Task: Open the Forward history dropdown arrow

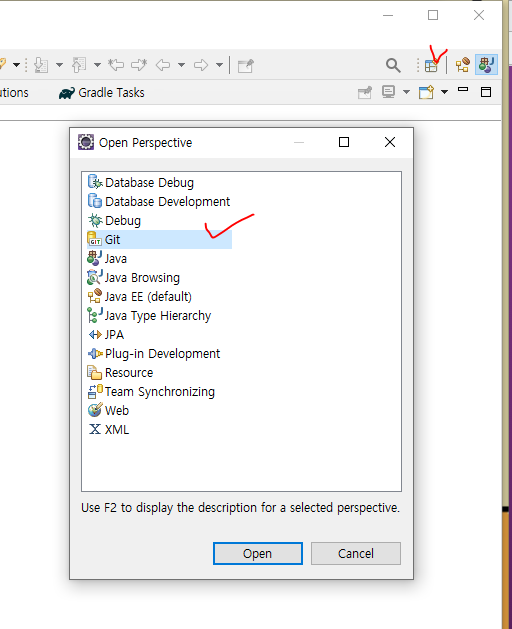Action: tap(219, 65)
